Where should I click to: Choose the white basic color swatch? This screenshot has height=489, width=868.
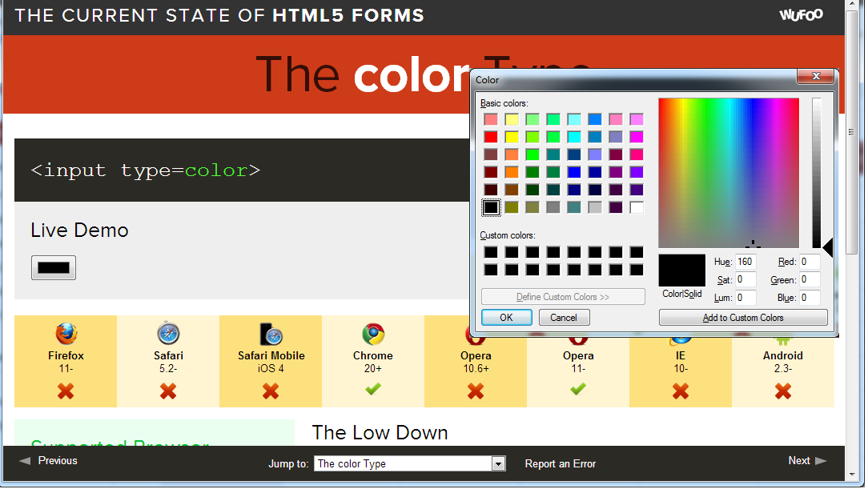pos(637,207)
